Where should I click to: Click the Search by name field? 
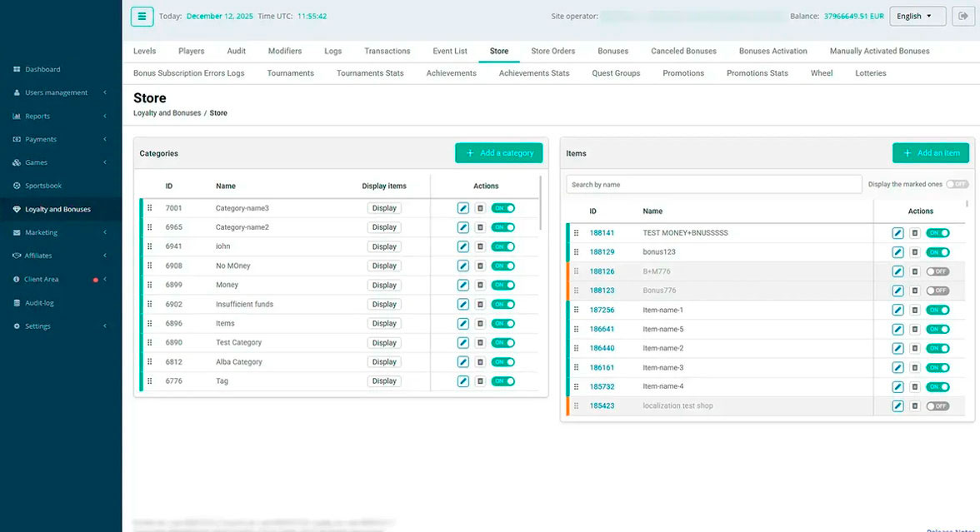(x=713, y=184)
